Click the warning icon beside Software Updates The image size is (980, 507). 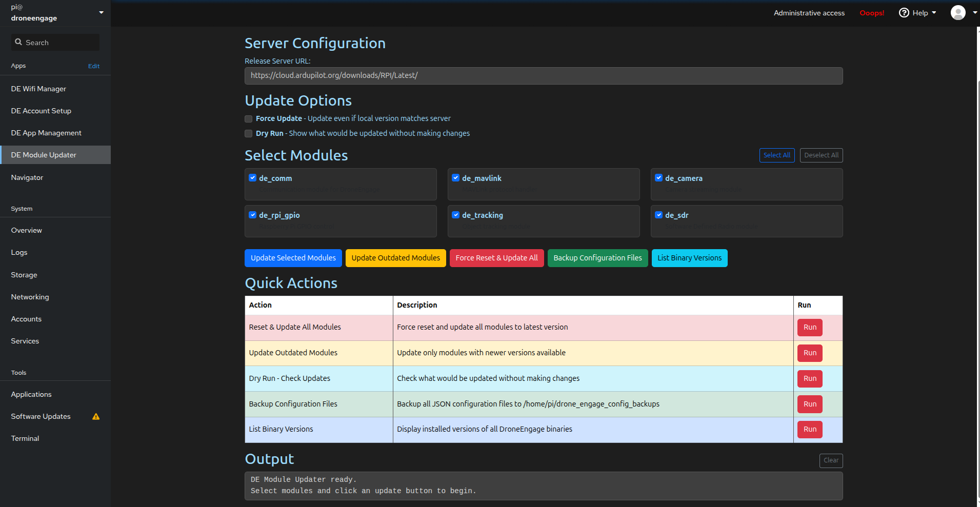pos(95,417)
